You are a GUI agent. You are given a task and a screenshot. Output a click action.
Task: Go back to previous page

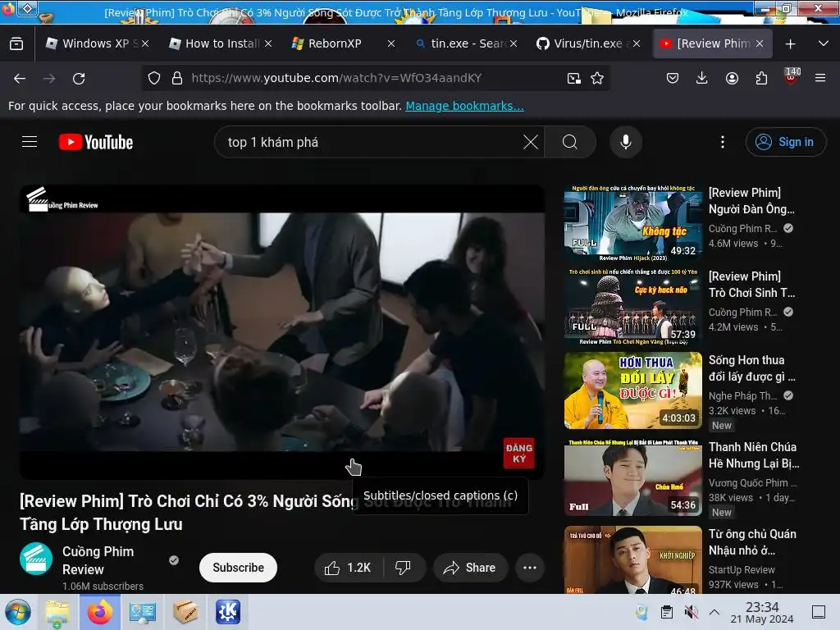pos(20,78)
